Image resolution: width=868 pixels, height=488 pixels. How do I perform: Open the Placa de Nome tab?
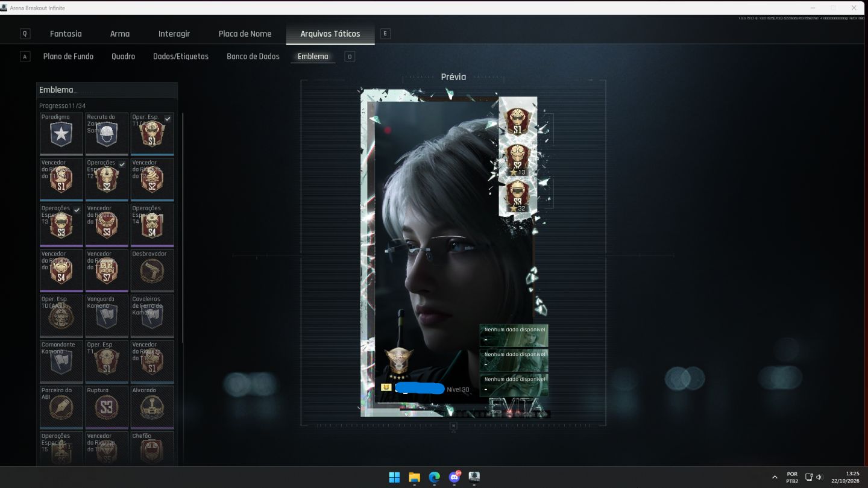pos(245,34)
